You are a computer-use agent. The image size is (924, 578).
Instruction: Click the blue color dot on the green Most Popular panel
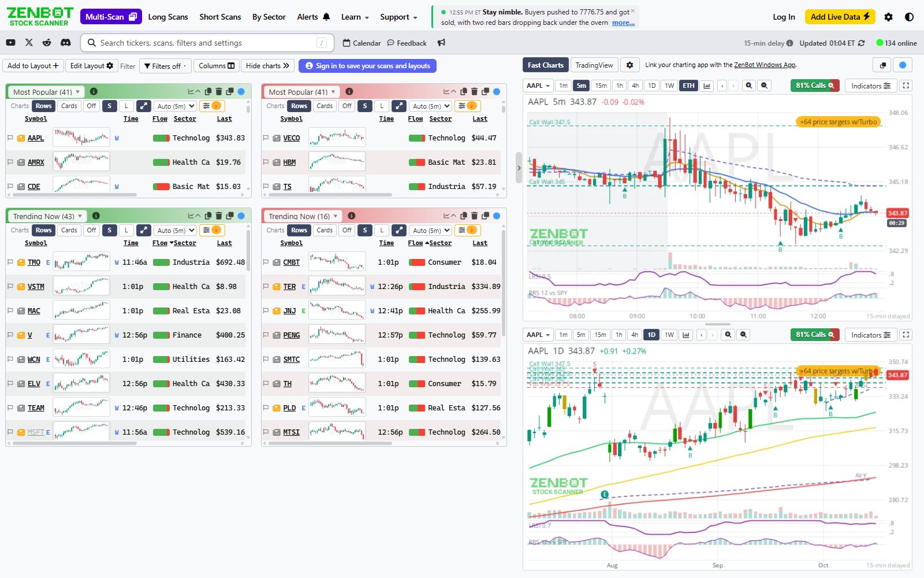coord(241,91)
